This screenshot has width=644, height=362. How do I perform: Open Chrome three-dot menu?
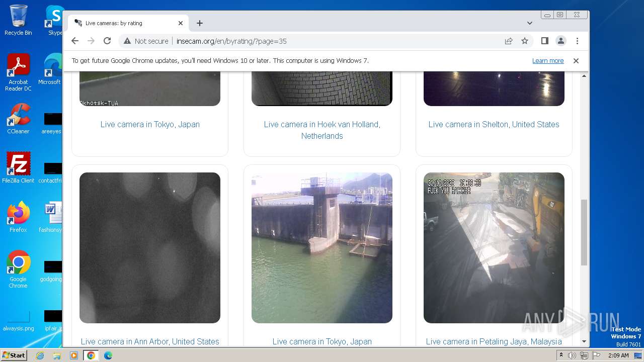coord(577,41)
